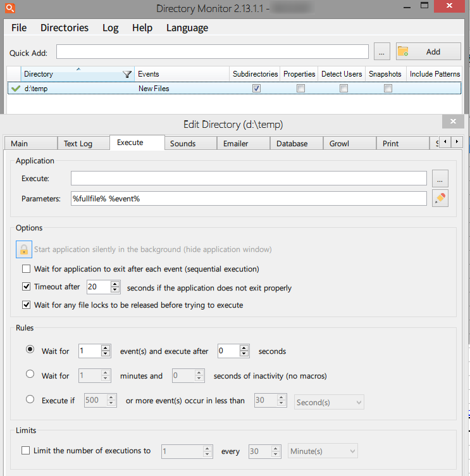Open the Directories menu
The width and height of the screenshot is (470, 476).
[65, 28]
